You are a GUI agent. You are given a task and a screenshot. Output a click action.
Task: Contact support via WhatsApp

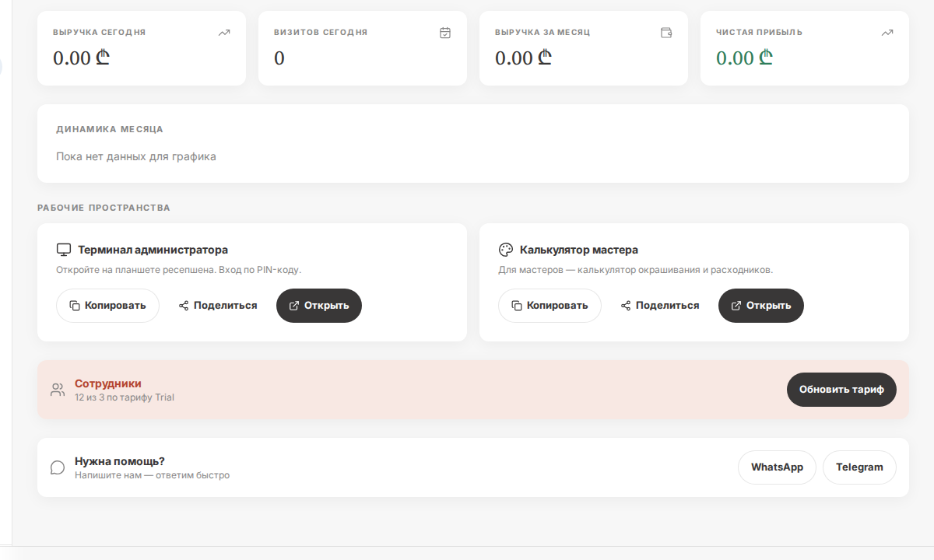777,467
